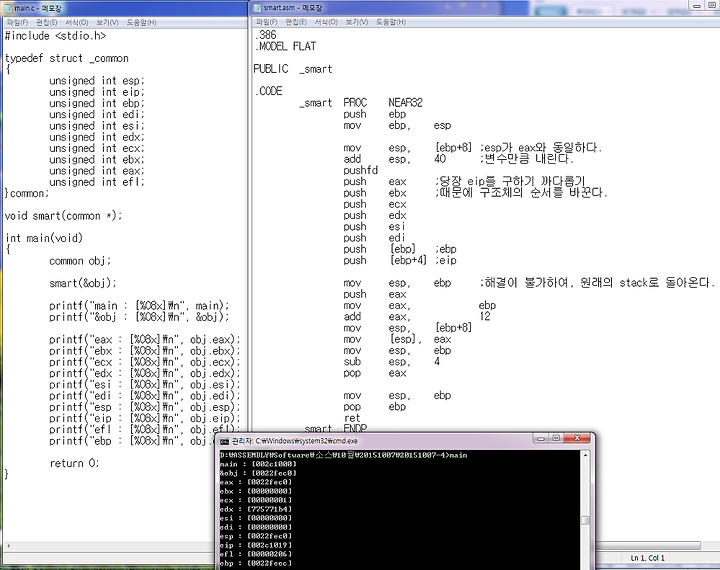Click the cmd.exe window system icon
This screenshot has height=570, width=720.
224,441
